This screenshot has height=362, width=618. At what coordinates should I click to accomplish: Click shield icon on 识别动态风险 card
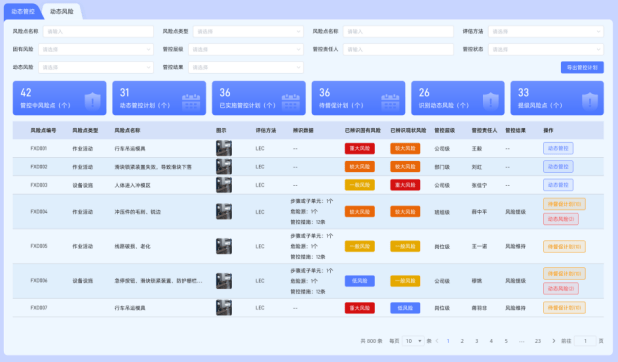[491, 101]
